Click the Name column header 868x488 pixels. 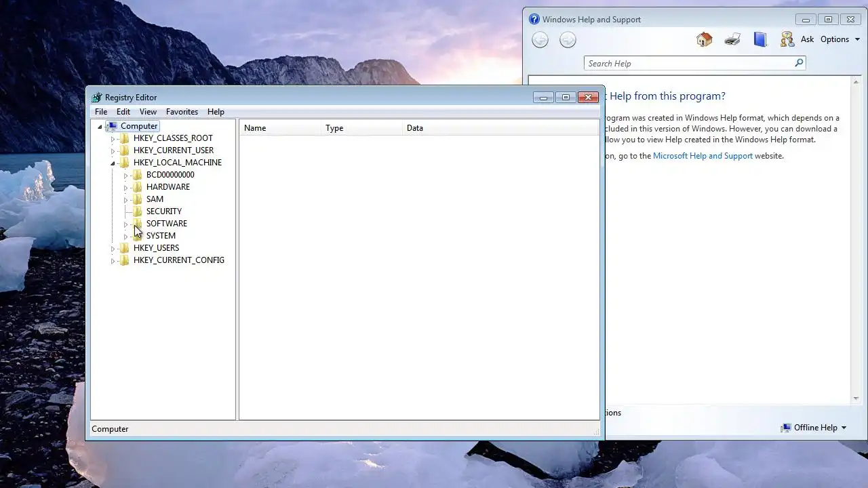(x=280, y=128)
